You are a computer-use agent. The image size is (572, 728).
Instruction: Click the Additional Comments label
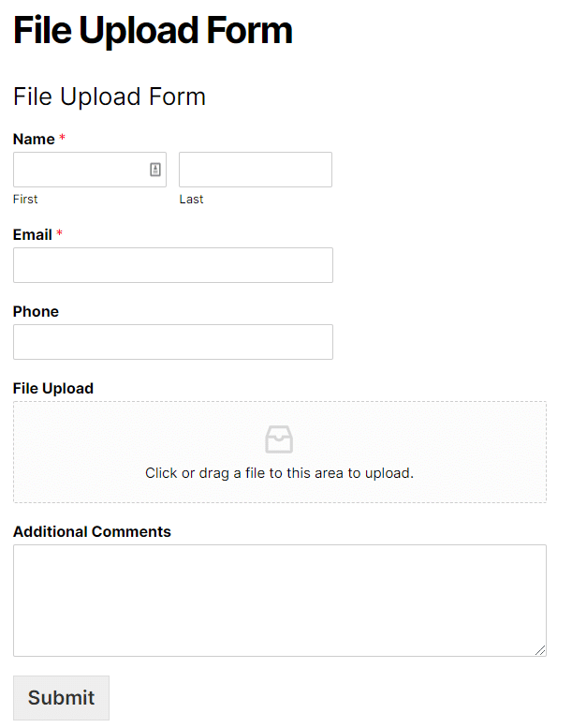click(x=92, y=532)
